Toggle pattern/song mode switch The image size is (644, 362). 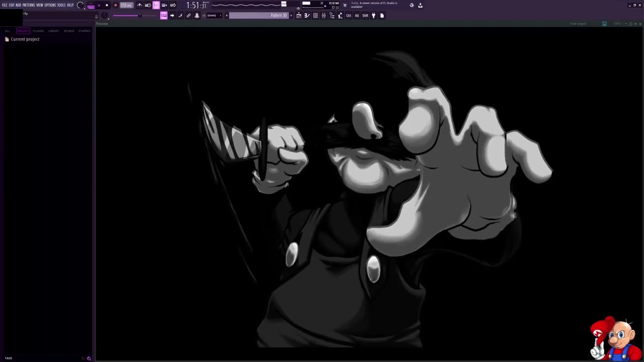click(91, 6)
